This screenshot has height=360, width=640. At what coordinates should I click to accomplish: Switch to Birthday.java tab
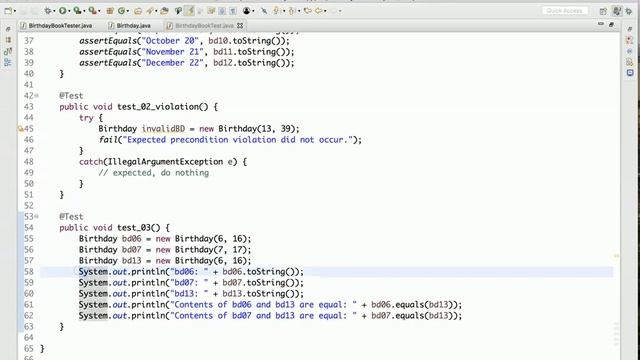(x=130, y=25)
